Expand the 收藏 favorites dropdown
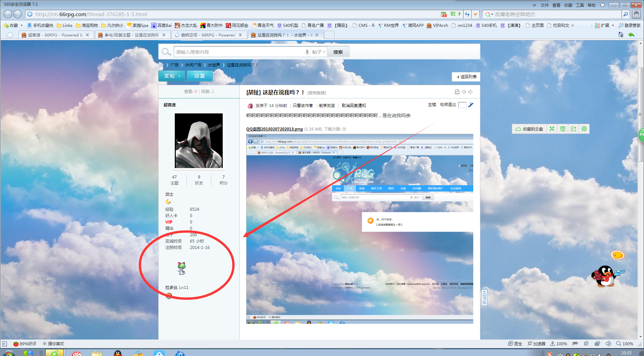 click(21, 25)
